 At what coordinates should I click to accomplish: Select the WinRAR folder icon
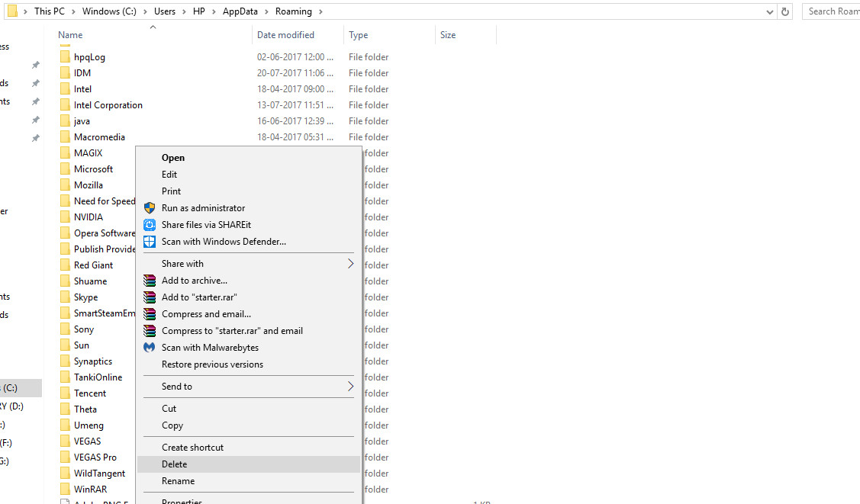click(x=65, y=490)
